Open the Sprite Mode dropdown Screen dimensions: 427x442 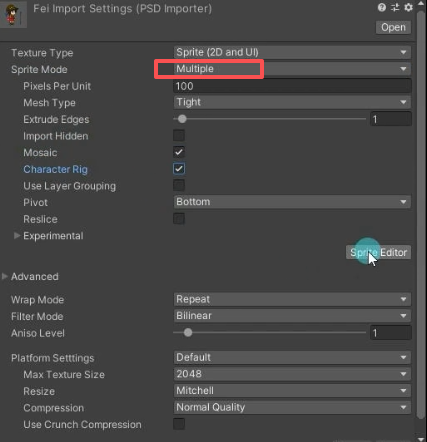pyautogui.click(x=292, y=69)
